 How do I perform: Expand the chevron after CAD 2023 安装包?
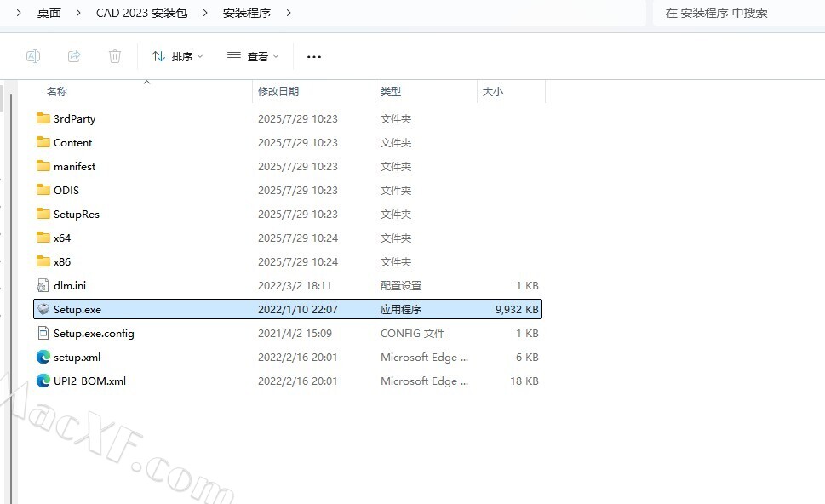205,13
